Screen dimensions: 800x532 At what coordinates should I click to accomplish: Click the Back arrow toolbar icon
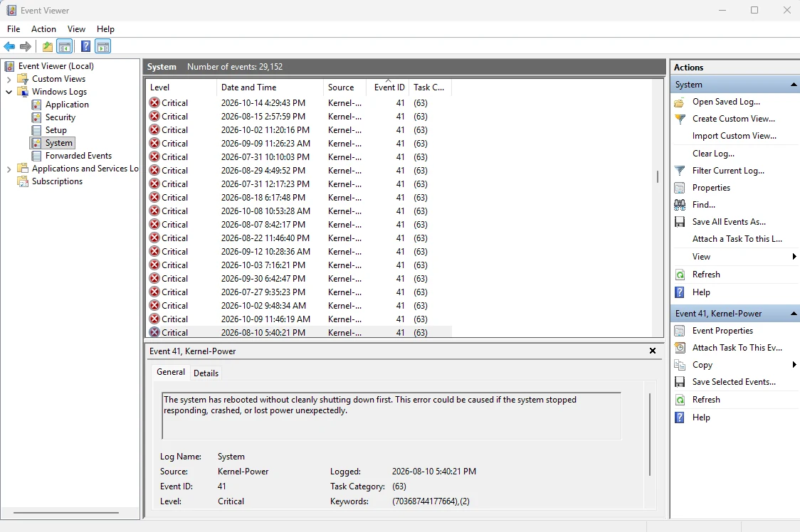tap(9, 47)
